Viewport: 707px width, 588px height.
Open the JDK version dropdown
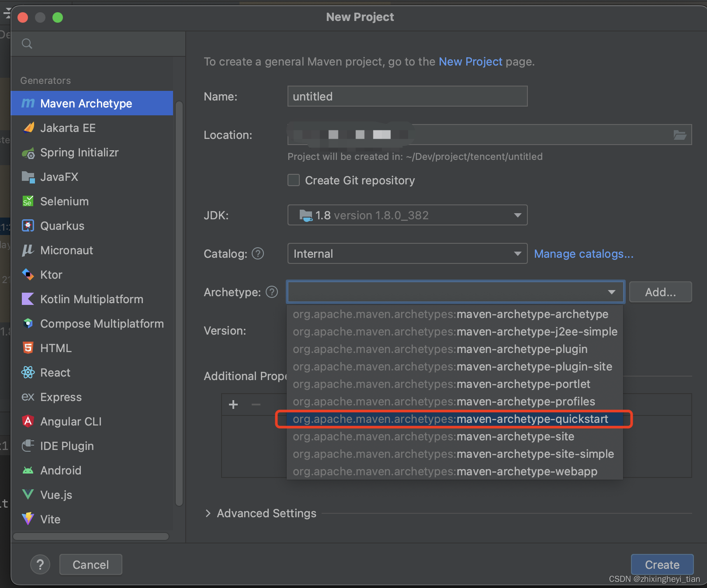(x=407, y=215)
